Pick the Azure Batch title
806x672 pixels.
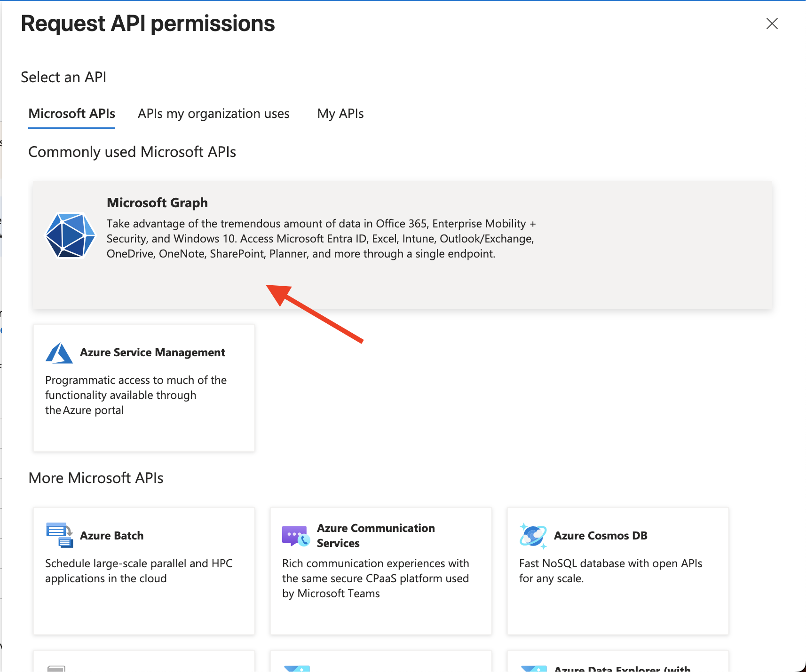tap(111, 536)
